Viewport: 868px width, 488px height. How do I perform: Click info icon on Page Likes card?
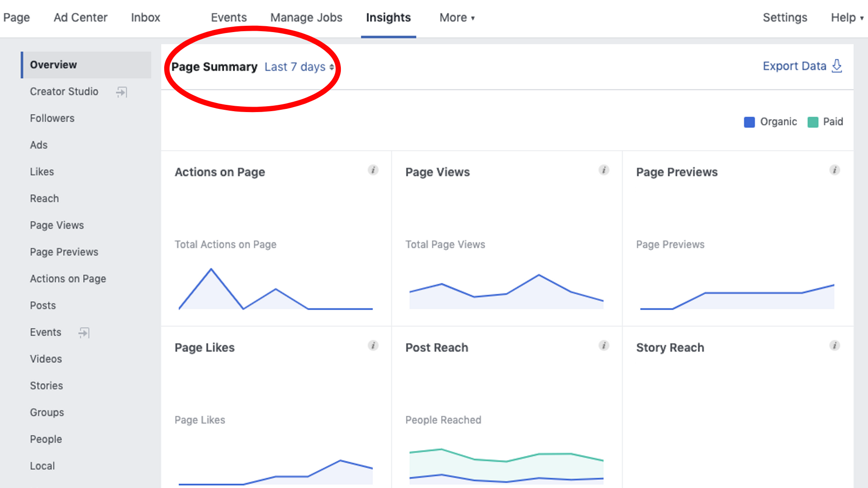(373, 346)
